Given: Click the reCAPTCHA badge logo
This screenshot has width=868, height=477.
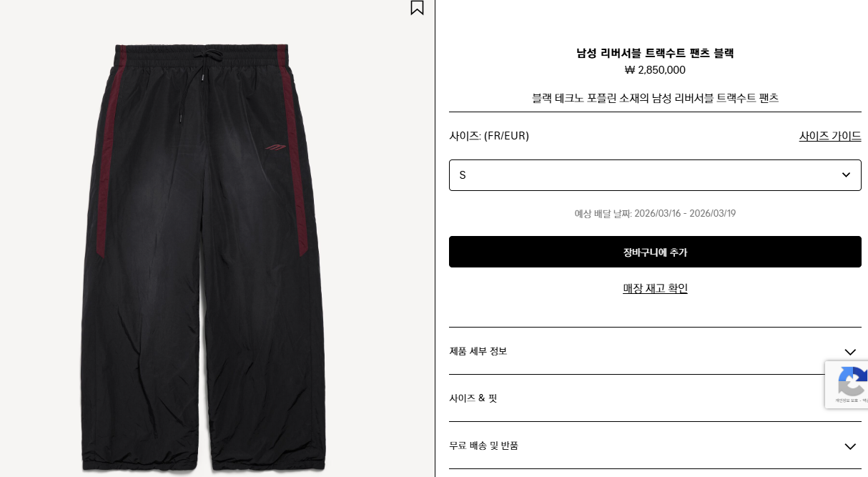Looking at the screenshot, I should tap(849, 381).
